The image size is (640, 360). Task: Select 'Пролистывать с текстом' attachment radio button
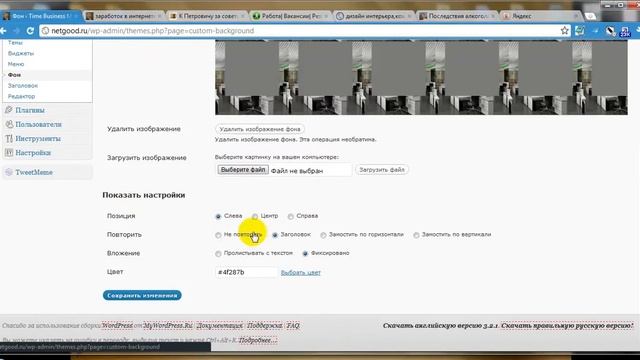click(x=218, y=254)
